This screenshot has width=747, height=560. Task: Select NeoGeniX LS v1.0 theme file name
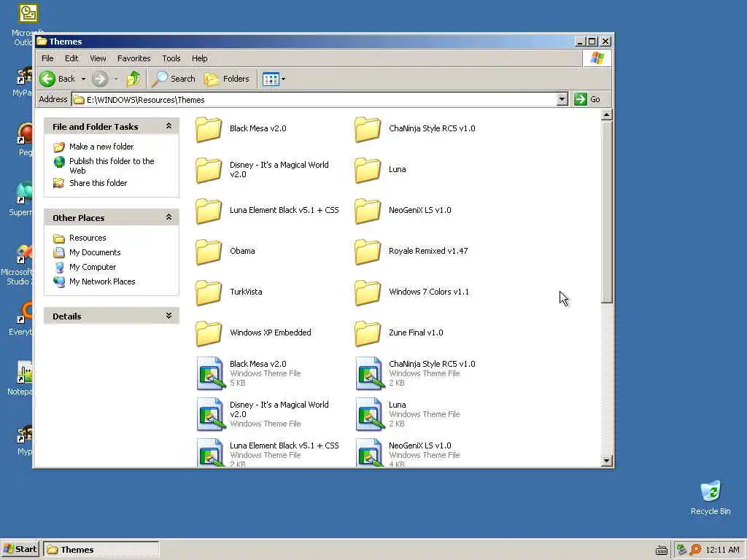[x=419, y=446]
